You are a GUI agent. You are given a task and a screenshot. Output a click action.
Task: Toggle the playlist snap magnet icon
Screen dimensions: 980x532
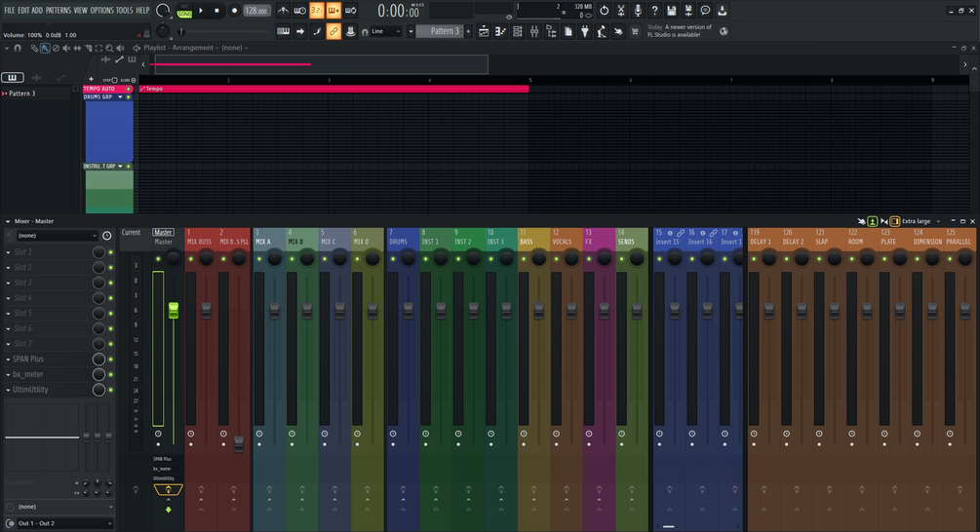[18, 48]
